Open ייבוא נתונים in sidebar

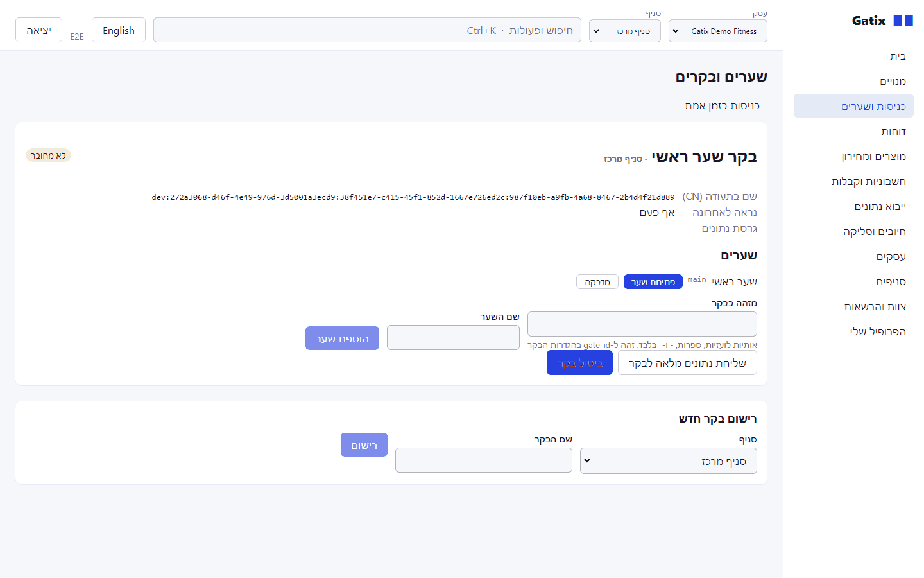coord(853,207)
